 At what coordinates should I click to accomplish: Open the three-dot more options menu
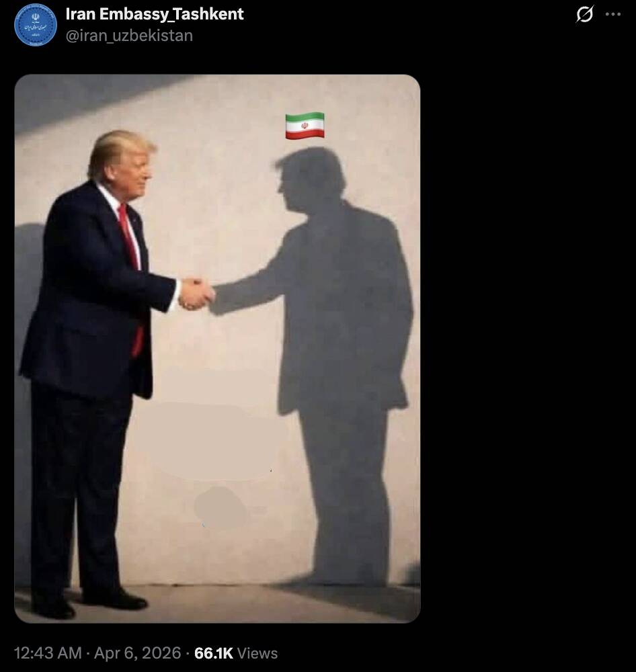click(x=613, y=14)
